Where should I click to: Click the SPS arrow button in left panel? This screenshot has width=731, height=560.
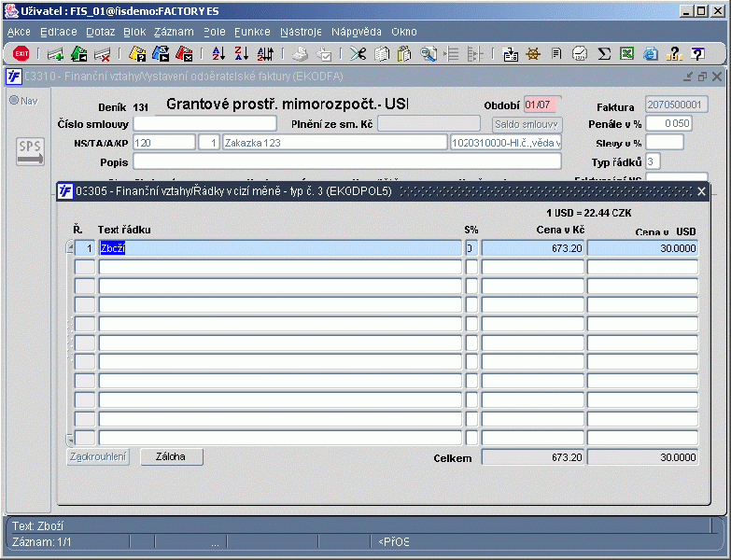[30, 151]
